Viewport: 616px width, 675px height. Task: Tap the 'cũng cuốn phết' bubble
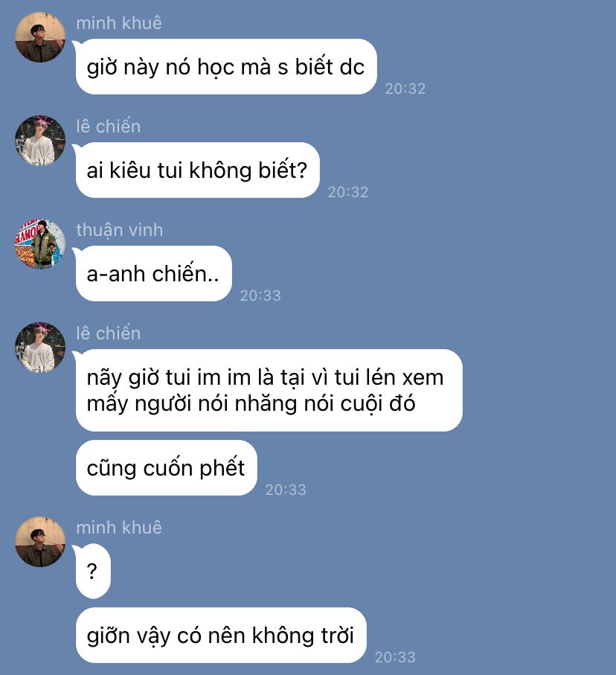166,468
